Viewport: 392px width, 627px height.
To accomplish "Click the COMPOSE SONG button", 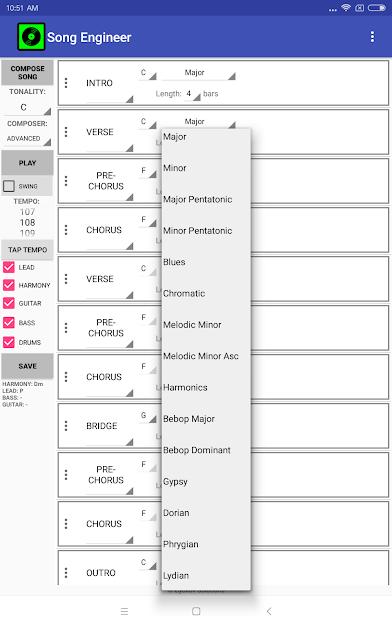I will pyautogui.click(x=27, y=72).
